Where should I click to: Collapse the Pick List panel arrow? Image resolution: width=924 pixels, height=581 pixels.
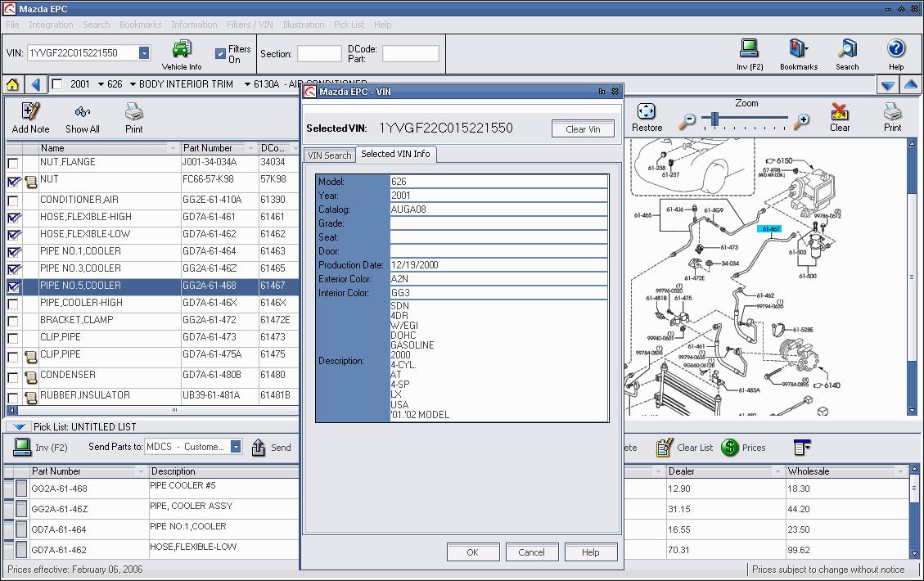point(18,426)
